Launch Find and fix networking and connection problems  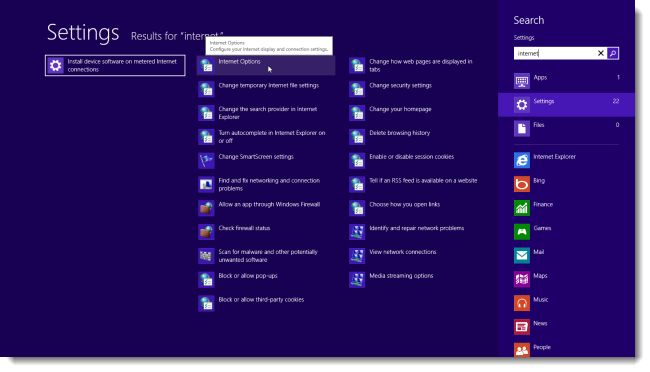click(266, 185)
